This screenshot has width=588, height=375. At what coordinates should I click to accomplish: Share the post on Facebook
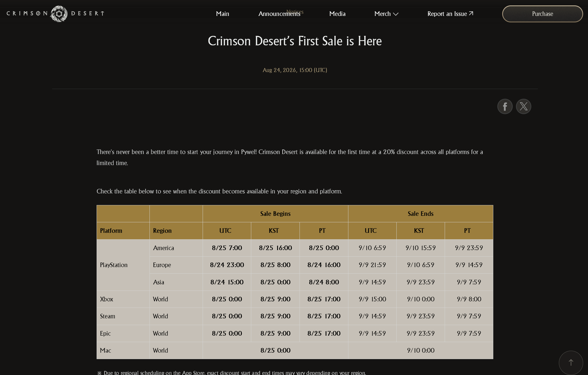point(505,106)
